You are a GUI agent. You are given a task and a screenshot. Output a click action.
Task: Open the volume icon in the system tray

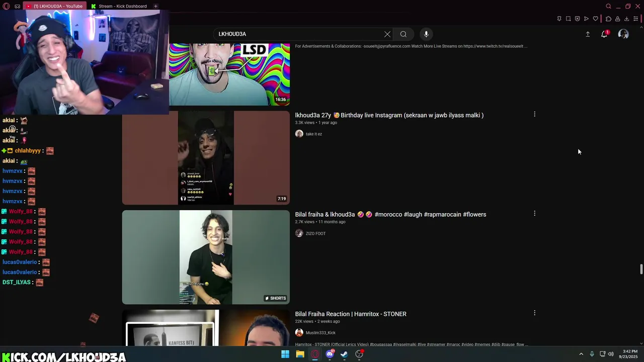tap(611, 354)
